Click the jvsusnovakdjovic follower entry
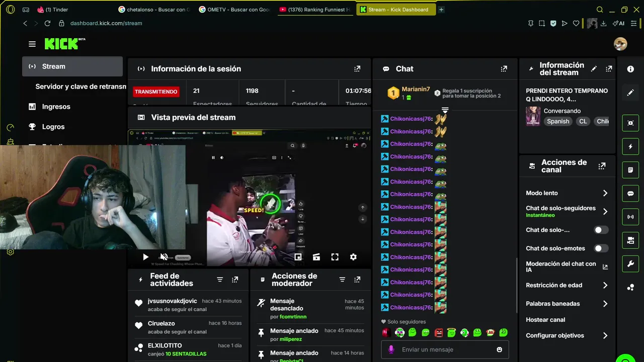 coord(188,305)
